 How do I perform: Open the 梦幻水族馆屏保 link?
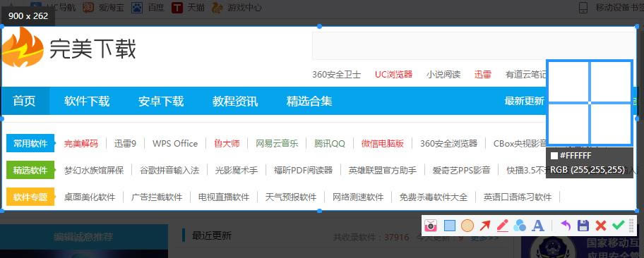pyautogui.click(x=94, y=170)
